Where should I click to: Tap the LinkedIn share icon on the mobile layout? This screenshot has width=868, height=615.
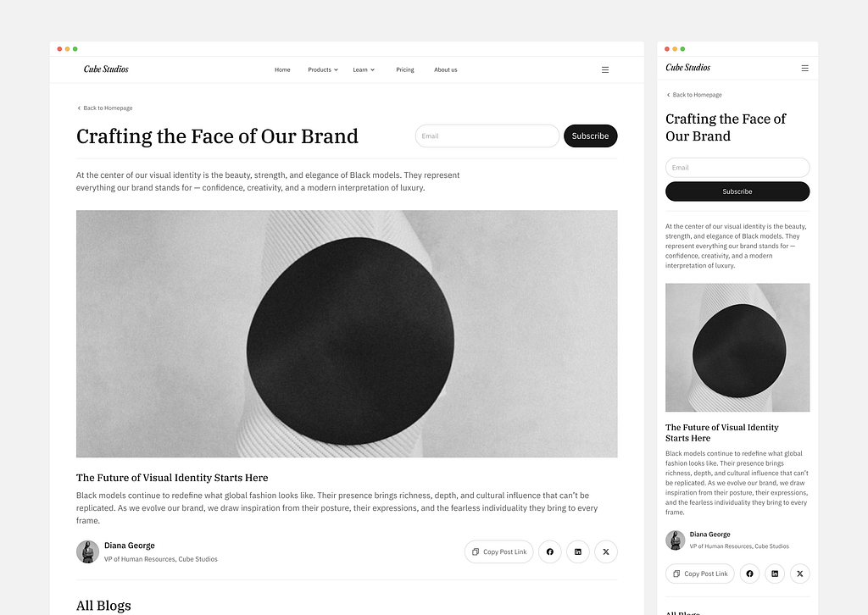tap(774, 573)
